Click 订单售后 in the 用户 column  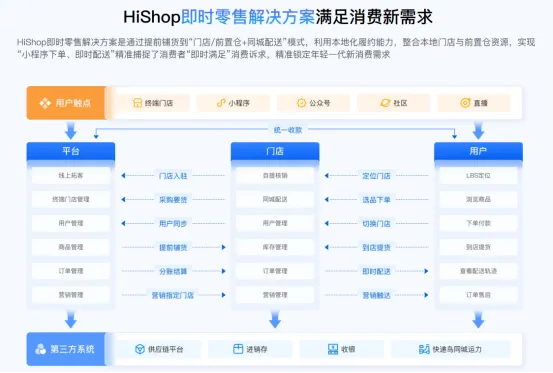coord(478,295)
